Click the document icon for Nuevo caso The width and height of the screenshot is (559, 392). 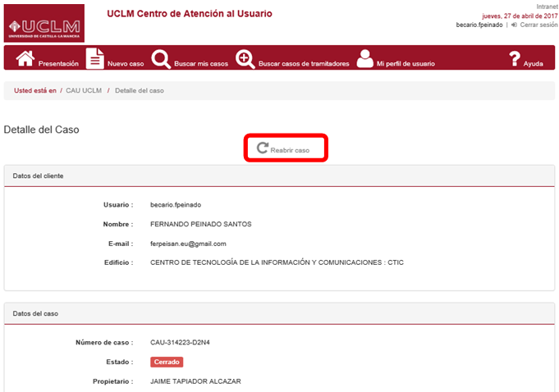click(x=95, y=59)
